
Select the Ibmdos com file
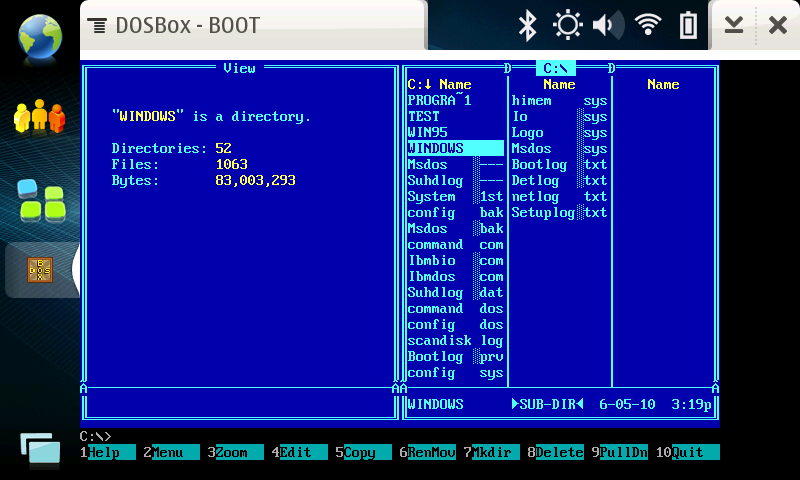(455, 276)
